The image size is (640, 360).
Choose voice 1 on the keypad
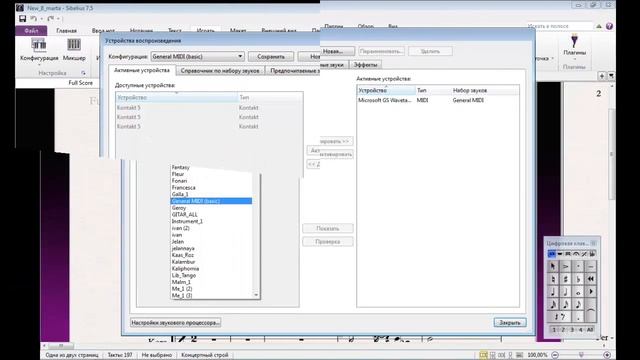[554, 329]
